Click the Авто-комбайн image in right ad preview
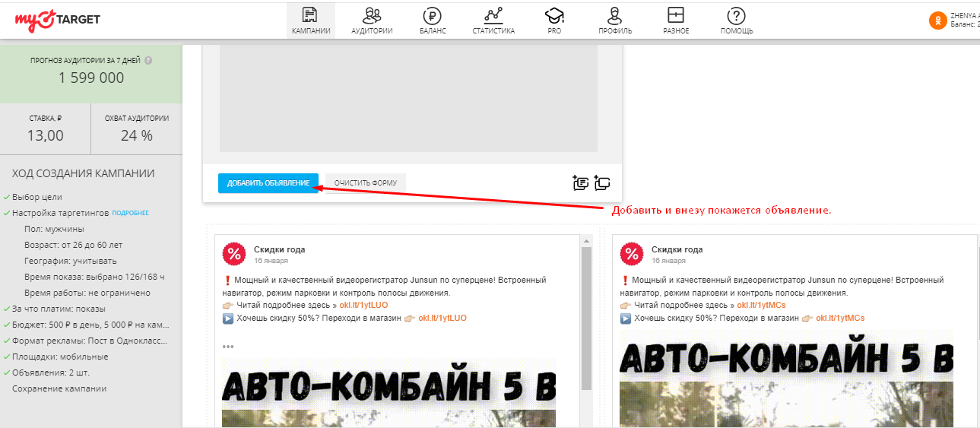Image resolution: width=980 pixels, height=428 pixels. point(788,378)
